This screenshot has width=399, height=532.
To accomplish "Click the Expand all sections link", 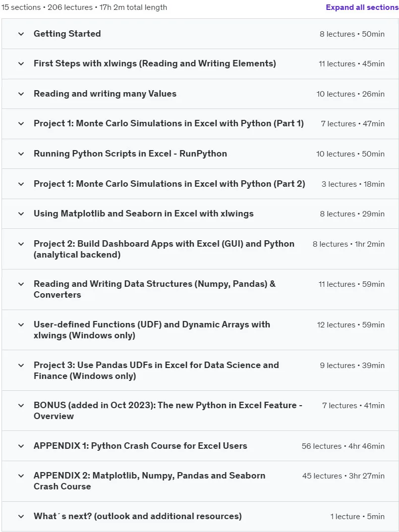I will coord(362,7).
